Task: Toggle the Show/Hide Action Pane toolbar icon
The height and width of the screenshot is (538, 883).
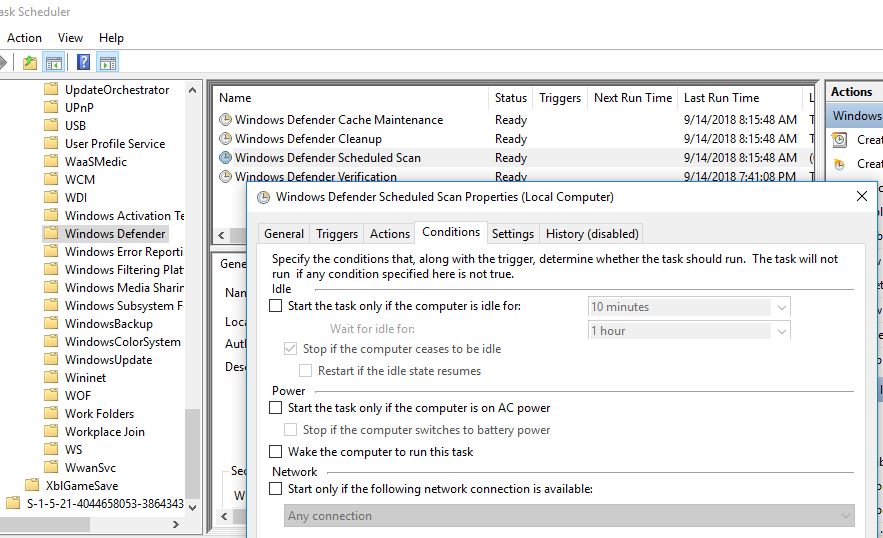Action: [x=107, y=62]
